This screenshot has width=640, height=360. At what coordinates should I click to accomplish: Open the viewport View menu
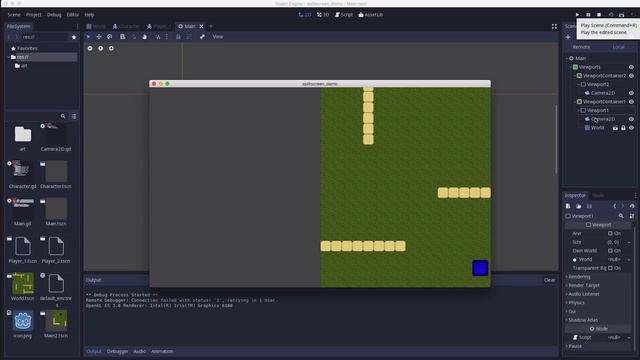point(218,37)
